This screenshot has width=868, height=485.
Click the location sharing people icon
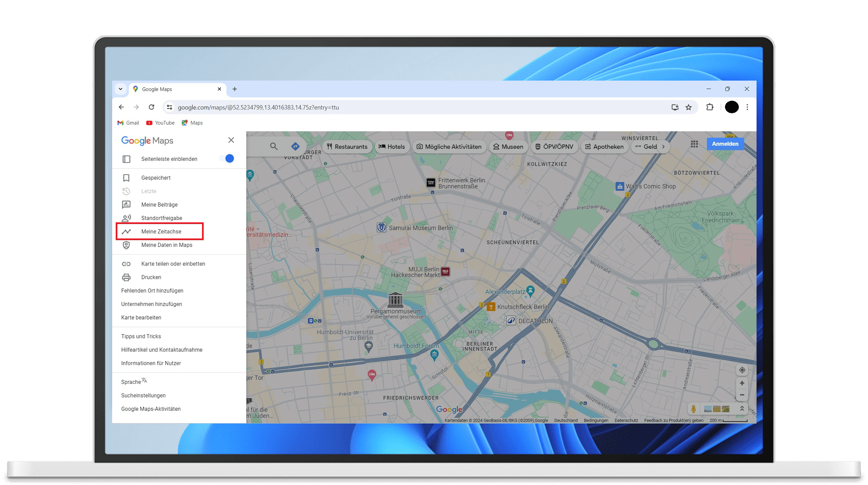click(x=126, y=218)
